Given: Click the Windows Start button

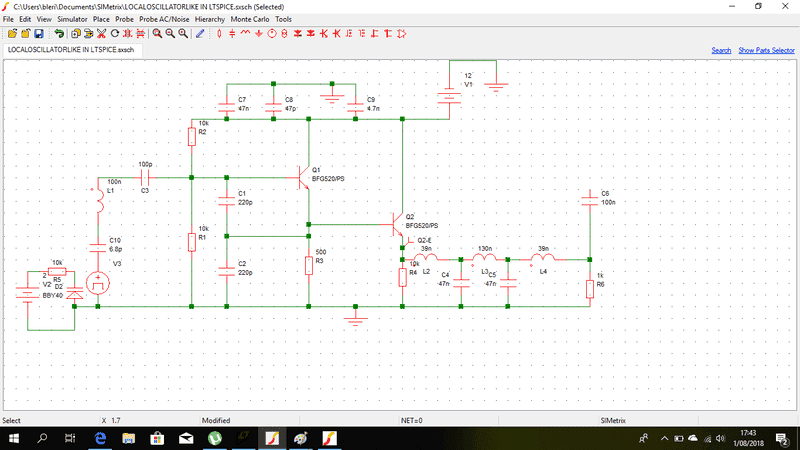Looking at the screenshot, I should pyautogui.click(x=15, y=438).
